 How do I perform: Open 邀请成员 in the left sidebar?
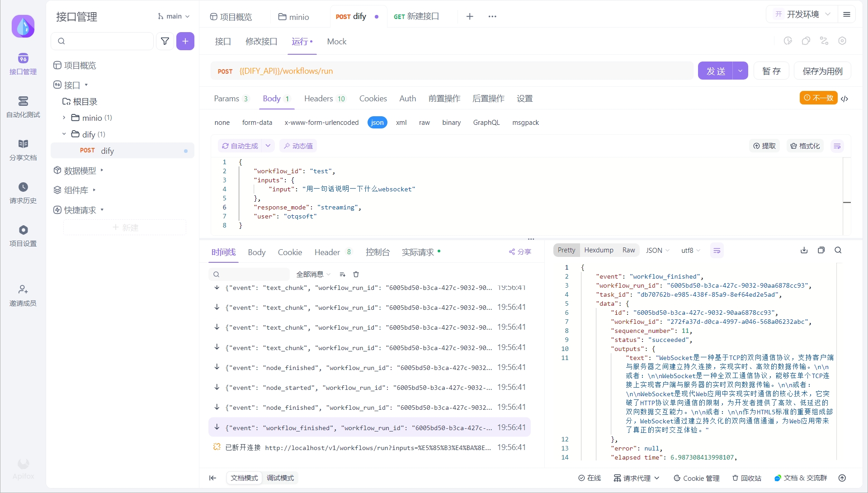coord(23,295)
